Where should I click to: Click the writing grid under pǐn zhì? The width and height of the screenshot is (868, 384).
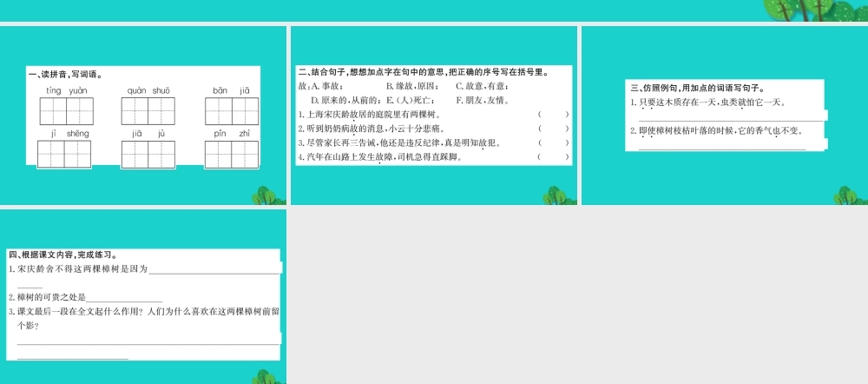pos(232,154)
